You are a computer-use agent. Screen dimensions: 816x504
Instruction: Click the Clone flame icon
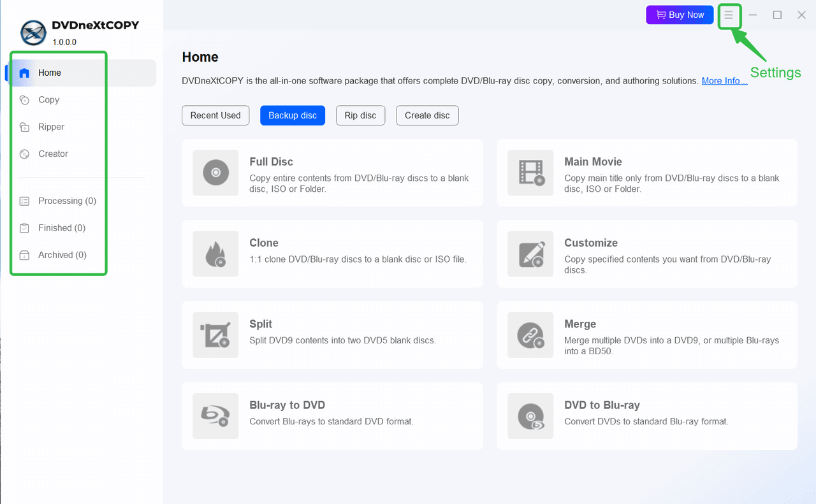click(215, 254)
